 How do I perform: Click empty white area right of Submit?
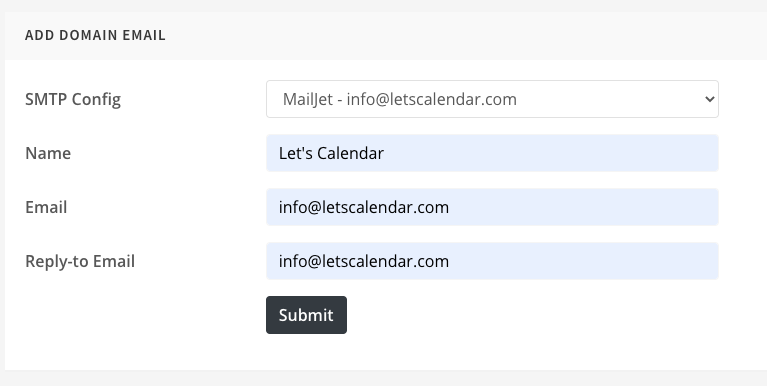[x=538, y=315]
